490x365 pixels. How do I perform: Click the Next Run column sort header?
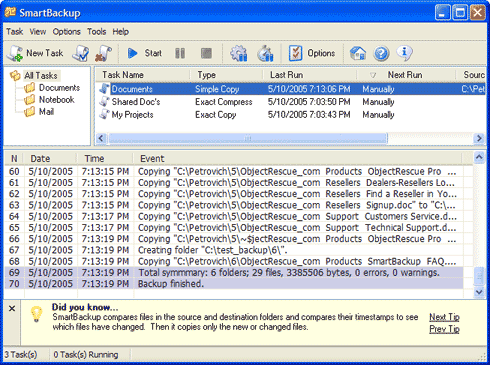[x=405, y=75]
